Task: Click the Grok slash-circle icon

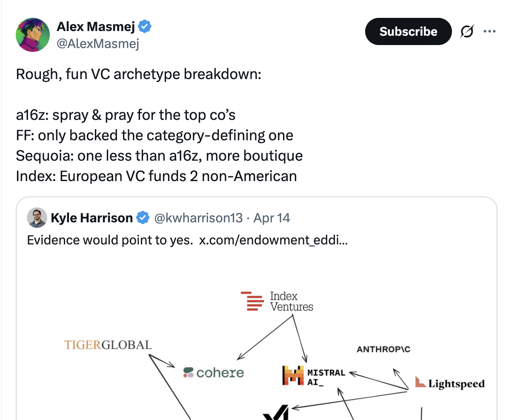Action: point(467,31)
